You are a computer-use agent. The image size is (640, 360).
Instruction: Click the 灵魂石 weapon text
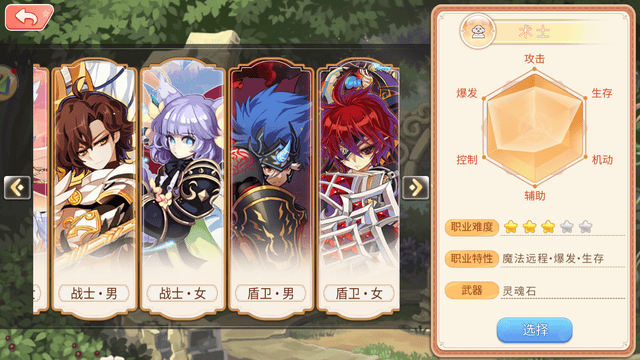pyautogui.click(x=519, y=291)
